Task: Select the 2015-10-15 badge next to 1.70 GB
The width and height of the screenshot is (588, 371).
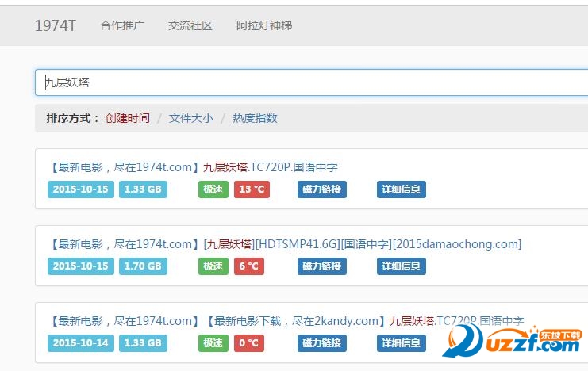Action: pyautogui.click(x=81, y=266)
